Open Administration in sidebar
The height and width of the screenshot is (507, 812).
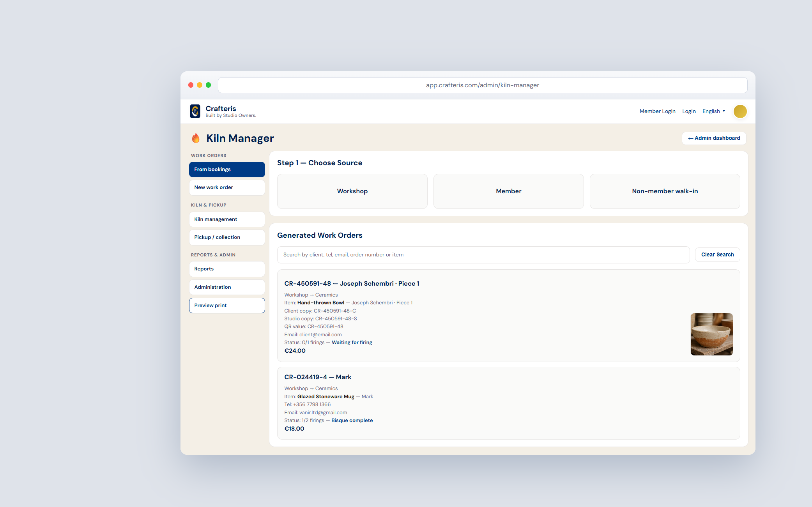pyautogui.click(x=227, y=287)
